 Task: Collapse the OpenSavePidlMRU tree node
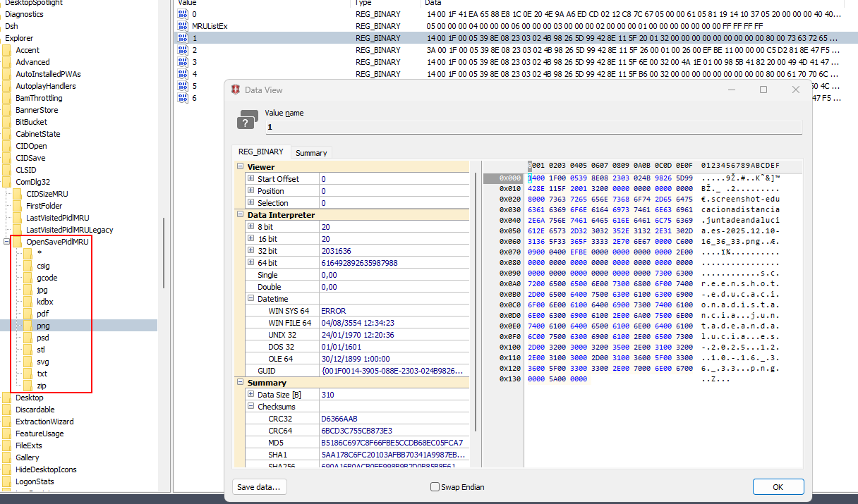(7, 242)
